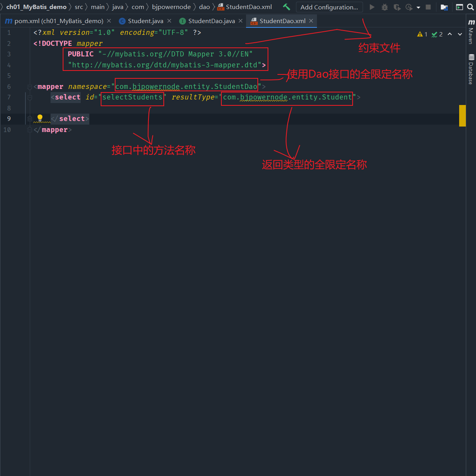Click the Build Project hammer icon
Screen dimensions: 476x476
coord(286,7)
